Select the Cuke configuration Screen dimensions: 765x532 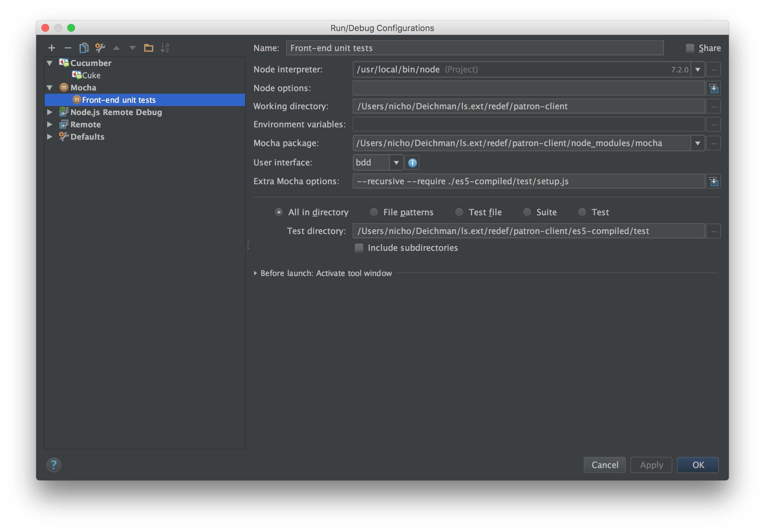[x=91, y=75]
